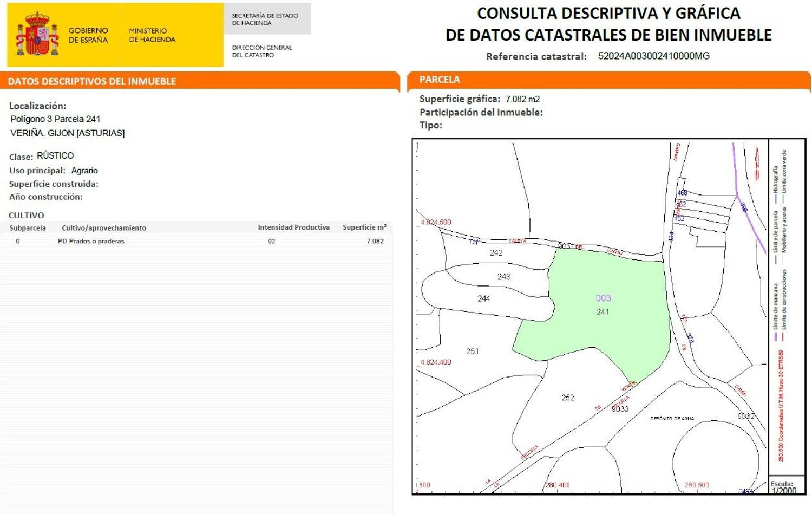This screenshot has height=514, width=812.
Task: Click the Gobierno de España logo text
Action: click(x=88, y=35)
